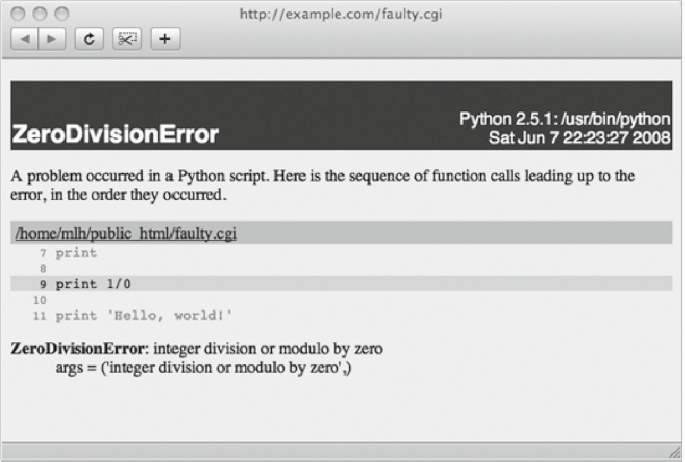Image resolution: width=685 pixels, height=462 pixels.
Task: Click the window resize grip corner
Action: [x=672, y=452]
